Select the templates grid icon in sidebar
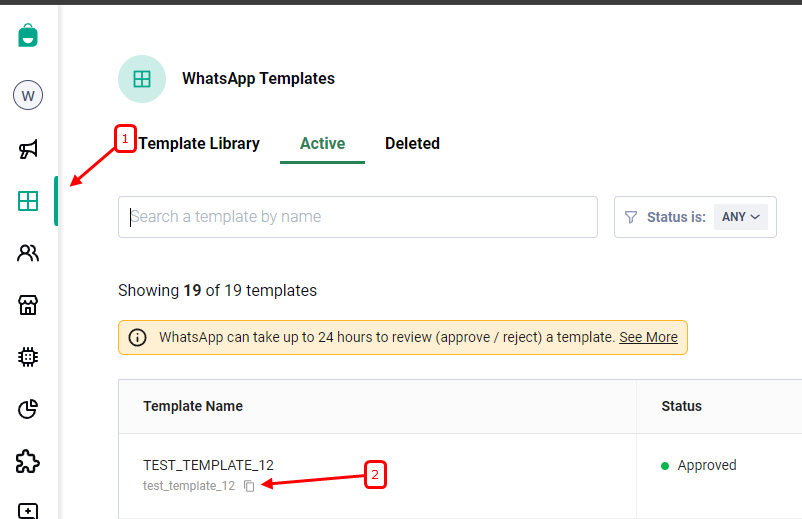 point(28,201)
